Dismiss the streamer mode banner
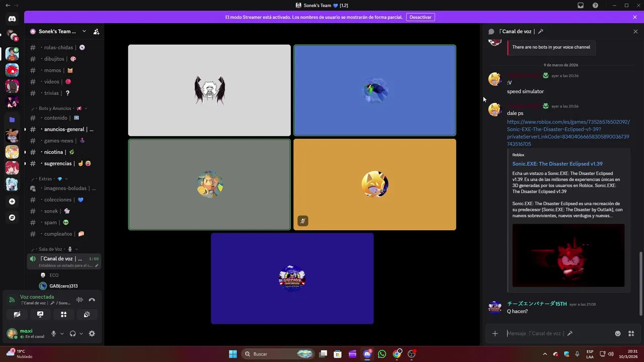Viewport: 644px width, 362px height. (x=635, y=17)
